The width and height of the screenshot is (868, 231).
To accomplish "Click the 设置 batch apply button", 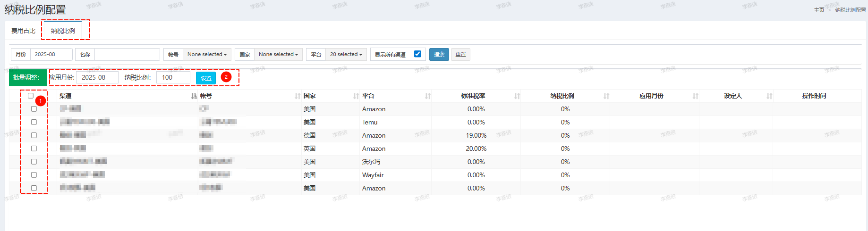I will [x=206, y=78].
